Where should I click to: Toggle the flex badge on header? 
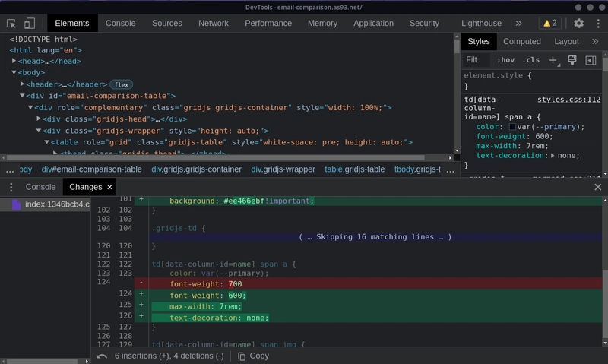pyautogui.click(x=122, y=84)
